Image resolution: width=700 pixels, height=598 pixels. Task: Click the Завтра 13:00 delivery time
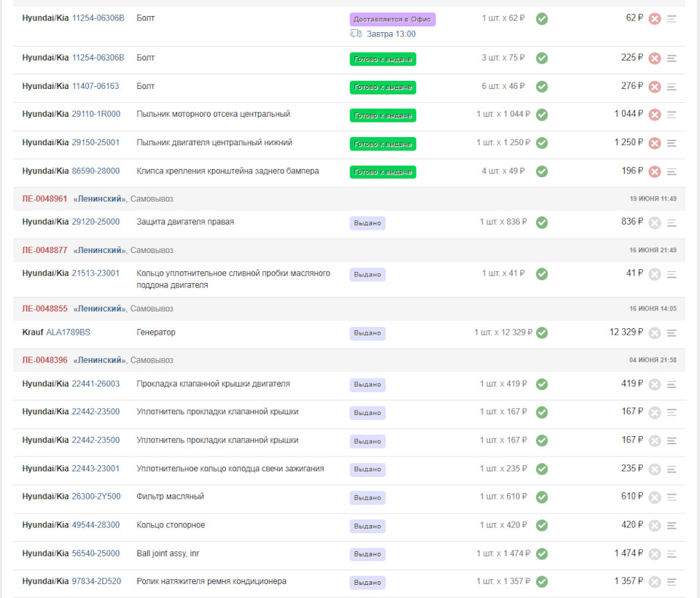pos(391,34)
